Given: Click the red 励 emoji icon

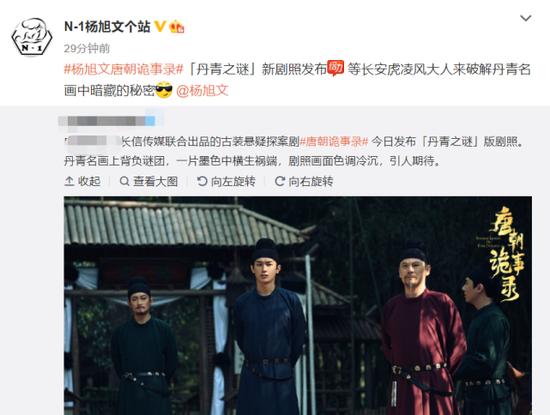Looking at the screenshot, I should [336, 68].
